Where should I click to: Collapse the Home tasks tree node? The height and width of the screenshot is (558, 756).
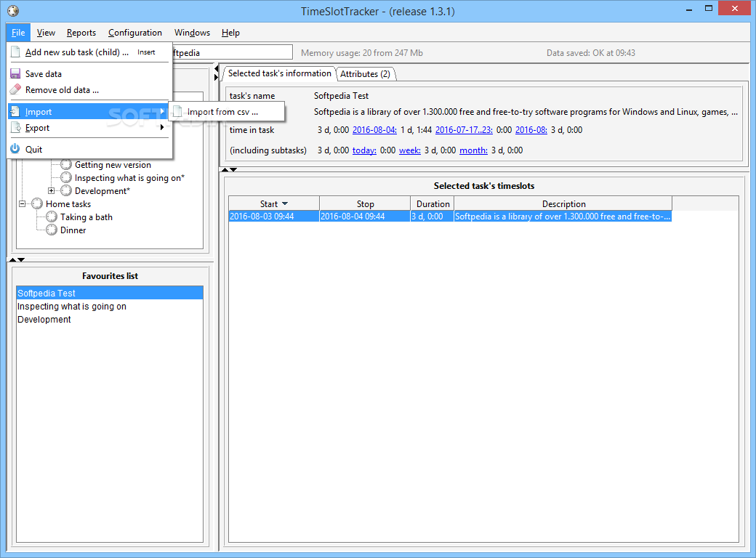pyautogui.click(x=23, y=204)
